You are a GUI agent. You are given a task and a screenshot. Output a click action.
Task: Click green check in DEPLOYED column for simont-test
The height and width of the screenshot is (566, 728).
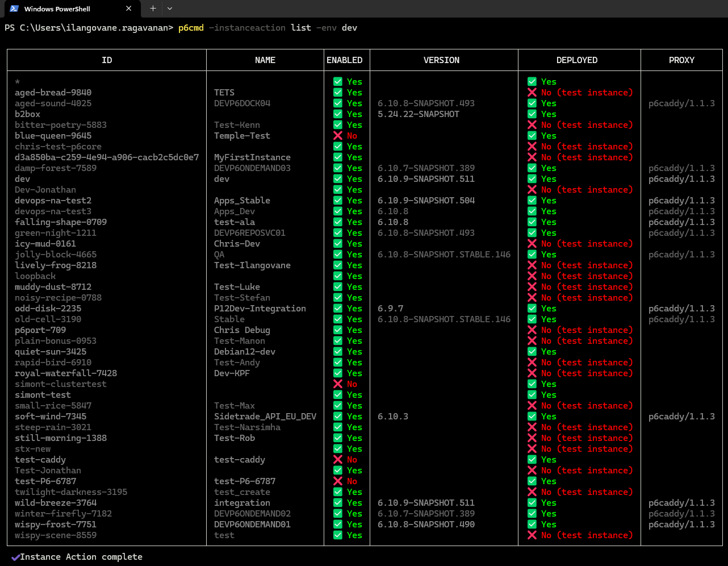pos(532,395)
